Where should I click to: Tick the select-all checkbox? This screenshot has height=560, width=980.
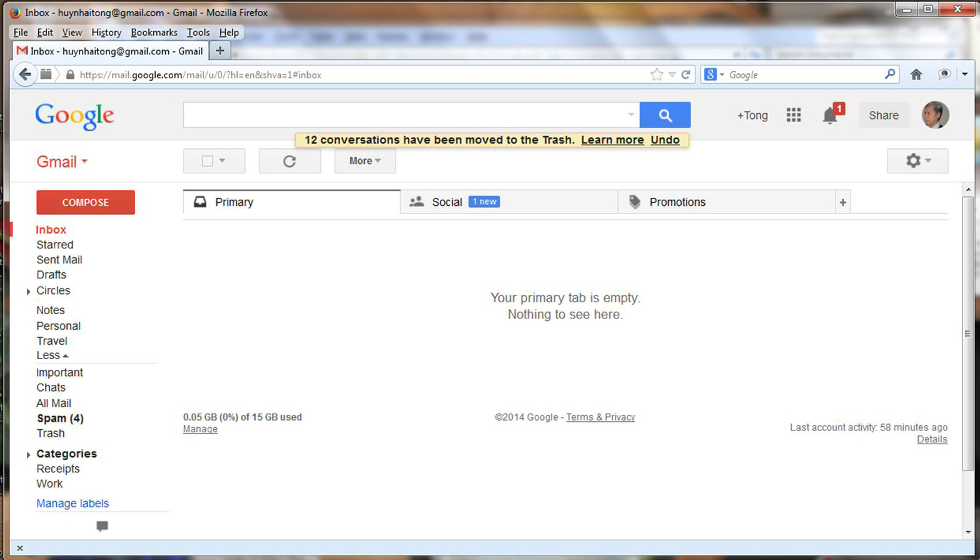[207, 161]
